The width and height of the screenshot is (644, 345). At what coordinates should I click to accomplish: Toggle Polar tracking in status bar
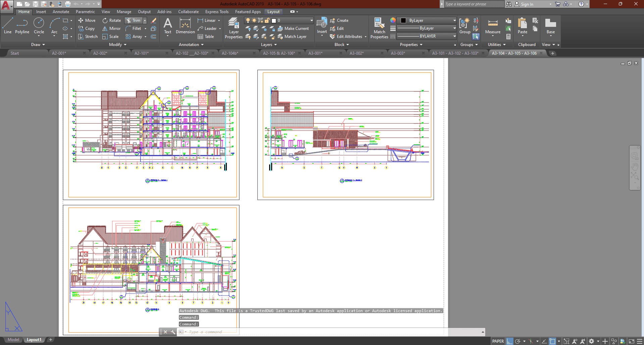pyautogui.click(x=518, y=341)
